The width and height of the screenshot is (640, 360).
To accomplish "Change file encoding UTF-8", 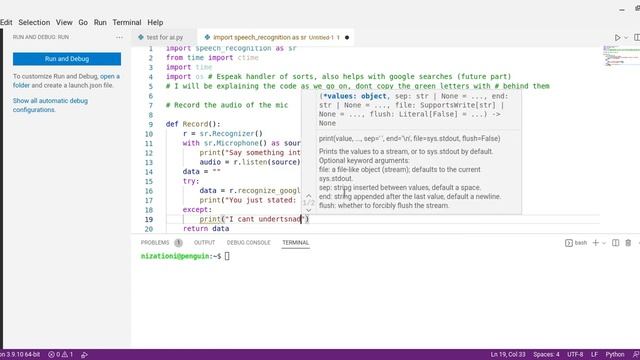I will click(x=575, y=354).
